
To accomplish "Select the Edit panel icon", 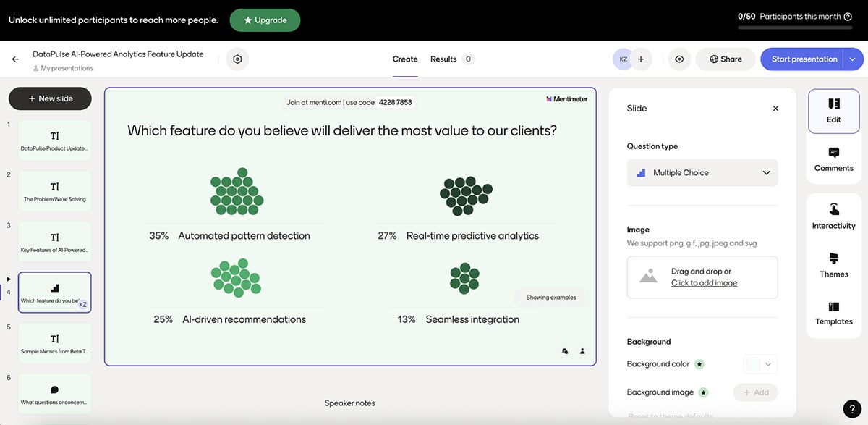I will point(833,110).
